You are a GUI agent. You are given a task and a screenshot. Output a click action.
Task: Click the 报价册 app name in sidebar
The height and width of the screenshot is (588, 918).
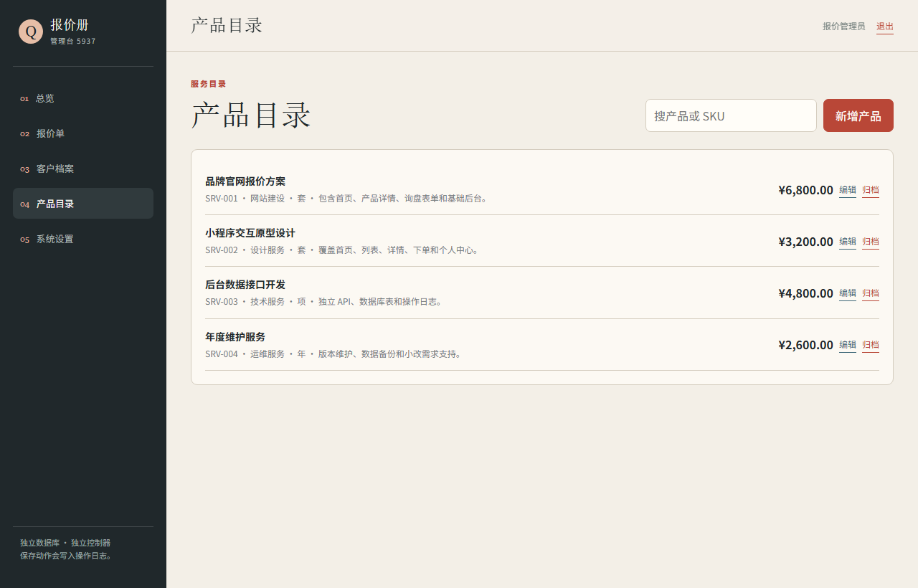pos(70,25)
